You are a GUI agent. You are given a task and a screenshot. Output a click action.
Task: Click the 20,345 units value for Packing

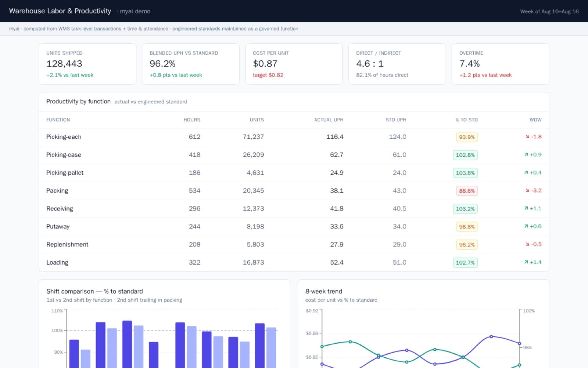click(x=253, y=191)
